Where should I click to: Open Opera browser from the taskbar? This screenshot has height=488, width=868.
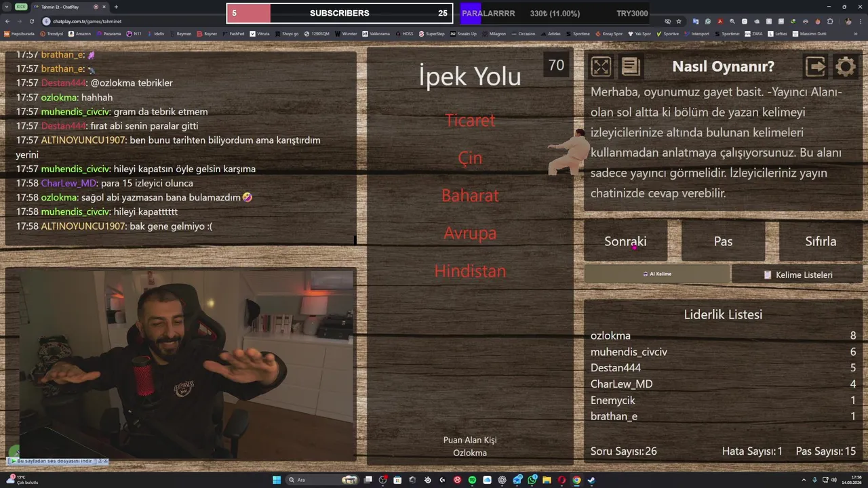click(x=561, y=480)
